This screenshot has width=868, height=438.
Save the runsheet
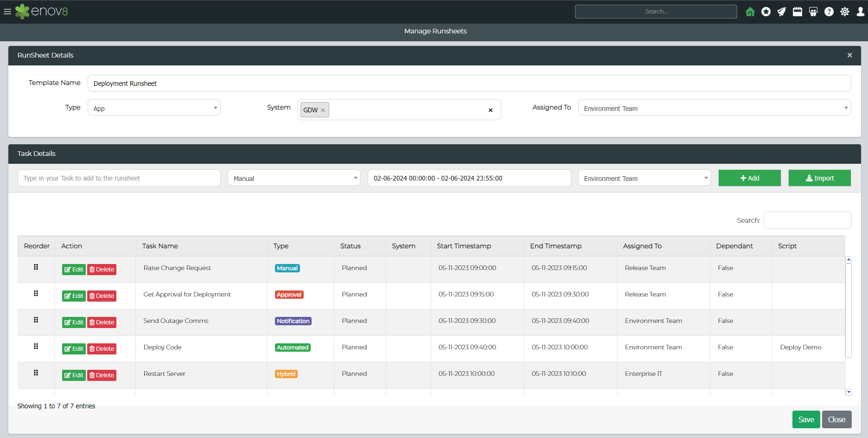click(806, 419)
